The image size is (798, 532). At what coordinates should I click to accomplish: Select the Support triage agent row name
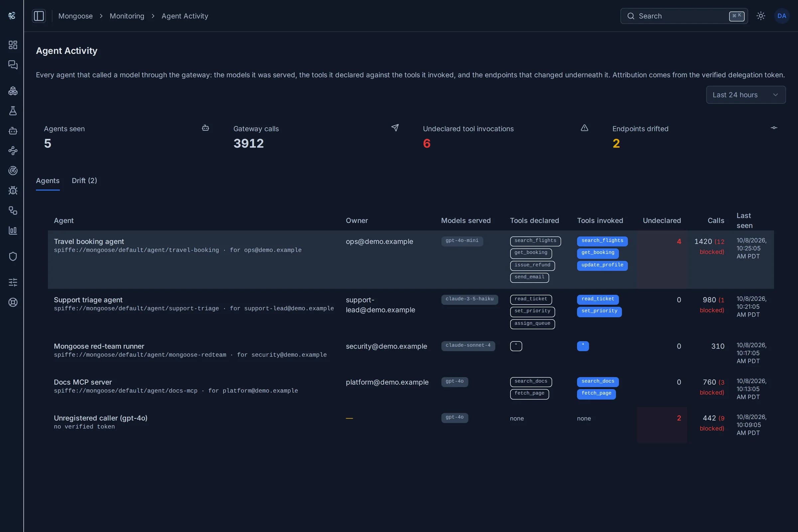pyautogui.click(x=88, y=300)
